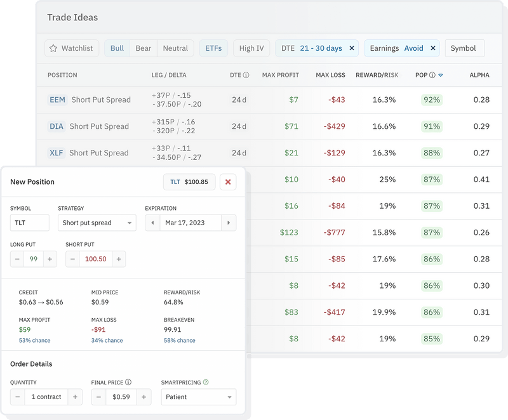
Task: Toggle the ETFs filter chip
Action: click(x=213, y=48)
